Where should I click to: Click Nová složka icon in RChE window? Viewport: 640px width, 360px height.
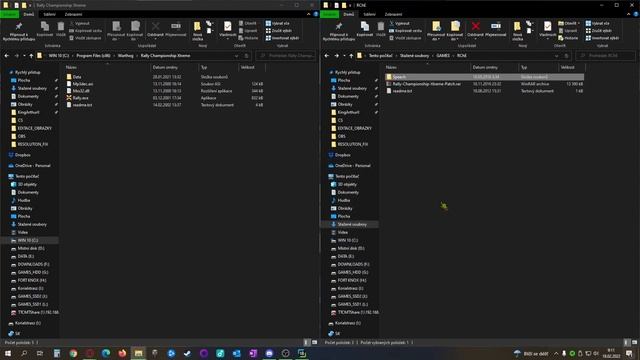(x=518, y=31)
